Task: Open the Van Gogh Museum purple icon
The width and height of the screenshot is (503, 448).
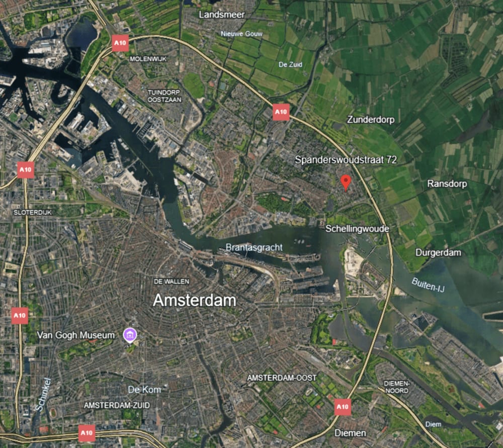Action: point(130,335)
